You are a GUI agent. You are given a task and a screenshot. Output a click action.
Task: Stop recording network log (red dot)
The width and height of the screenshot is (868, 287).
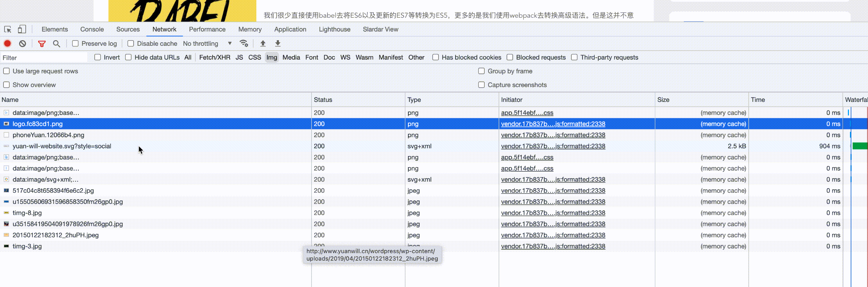point(7,43)
